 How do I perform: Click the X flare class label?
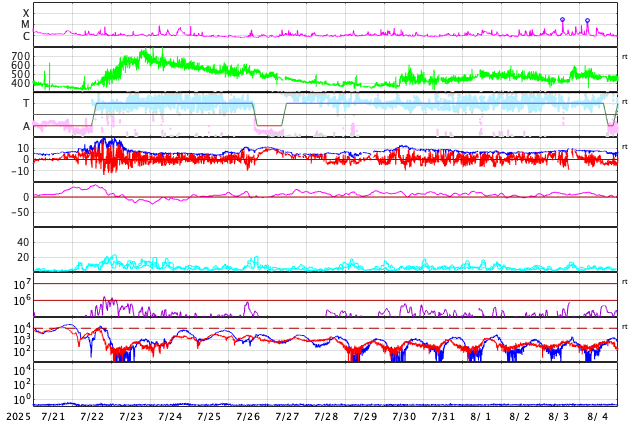pyautogui.click(x=26, y=13)
